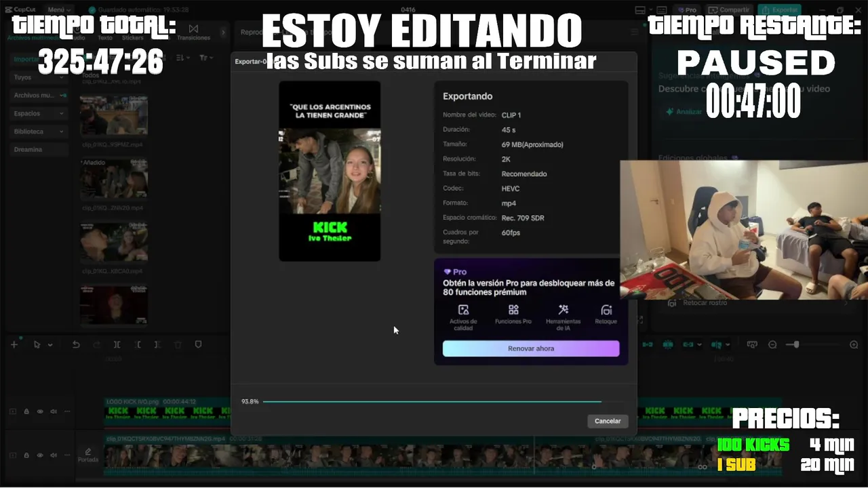
Task: Select the pointer selection tool in timeline toolbar
Action: click(x=38, y=344)
